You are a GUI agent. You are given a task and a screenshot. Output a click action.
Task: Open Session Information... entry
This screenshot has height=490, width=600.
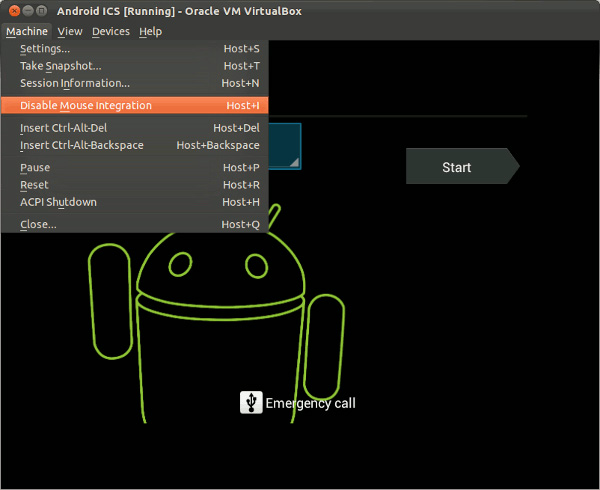[x=135, y=83]
